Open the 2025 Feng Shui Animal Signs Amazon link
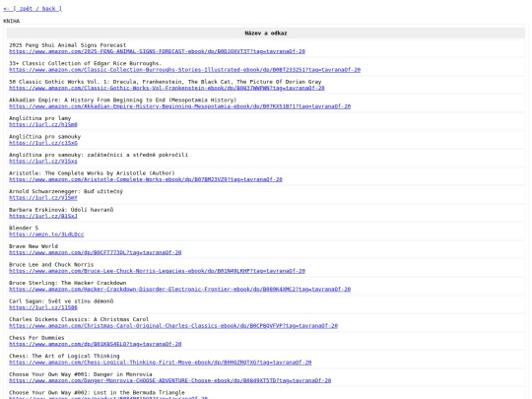The width and height of the screenshot is (532, 399). 157,51
